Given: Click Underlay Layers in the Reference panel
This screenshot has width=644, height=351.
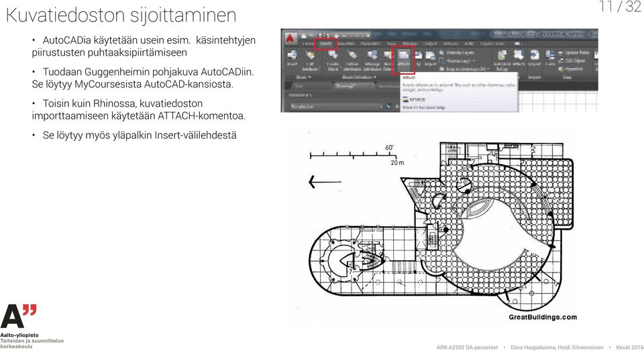Looking at the screenshot, I should 457,52.
